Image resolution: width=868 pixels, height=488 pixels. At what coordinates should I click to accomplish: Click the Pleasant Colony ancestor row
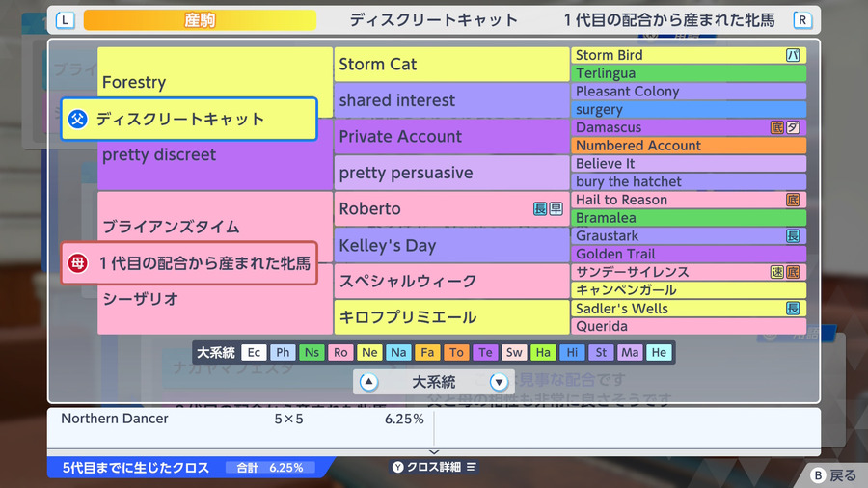point(689,92)
